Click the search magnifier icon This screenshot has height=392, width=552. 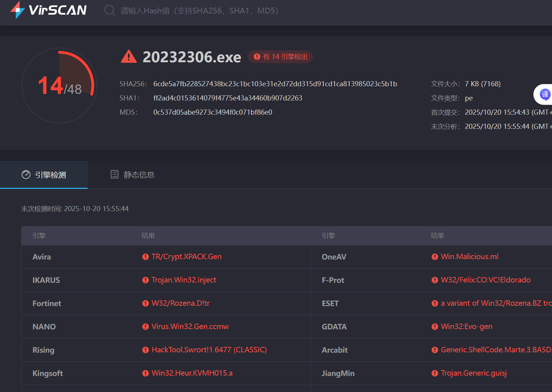point(109,10)
